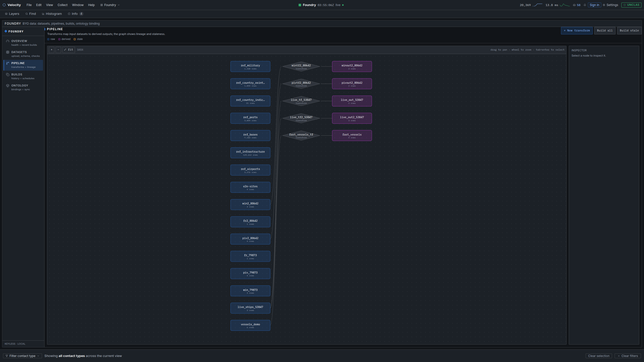Select the winout2_80642 derived node

(352, 67)
